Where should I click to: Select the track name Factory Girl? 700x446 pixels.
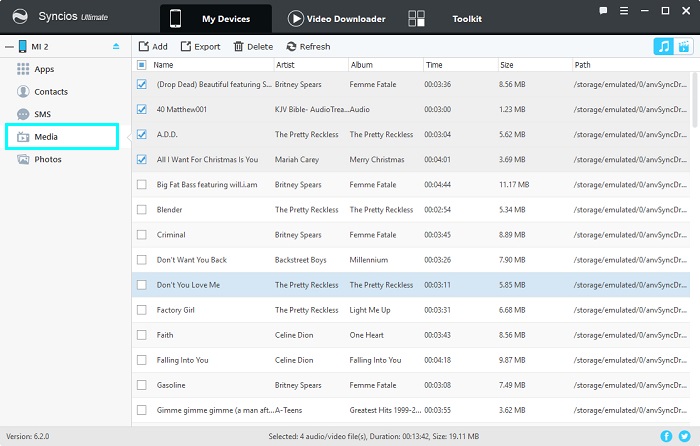click(x=175, y=310)
